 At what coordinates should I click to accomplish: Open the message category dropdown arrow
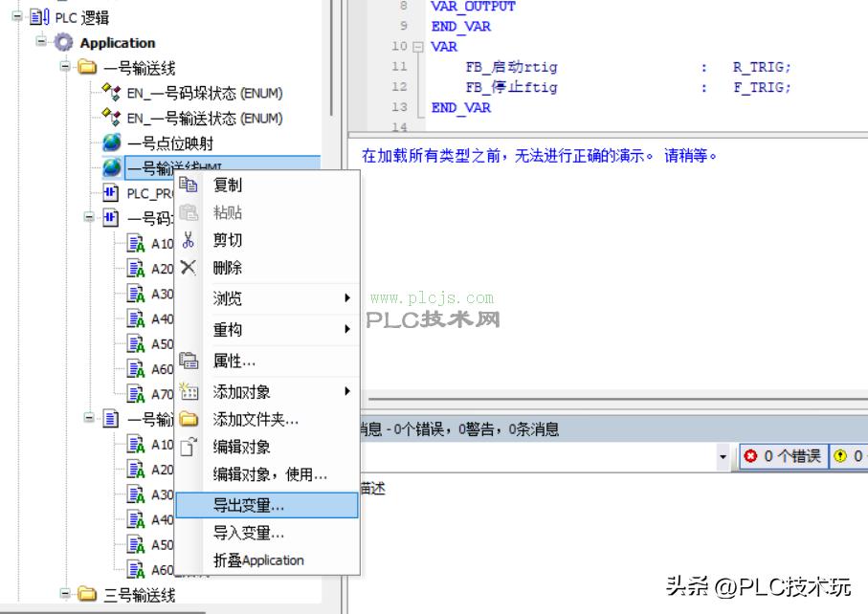coord(723,457)
